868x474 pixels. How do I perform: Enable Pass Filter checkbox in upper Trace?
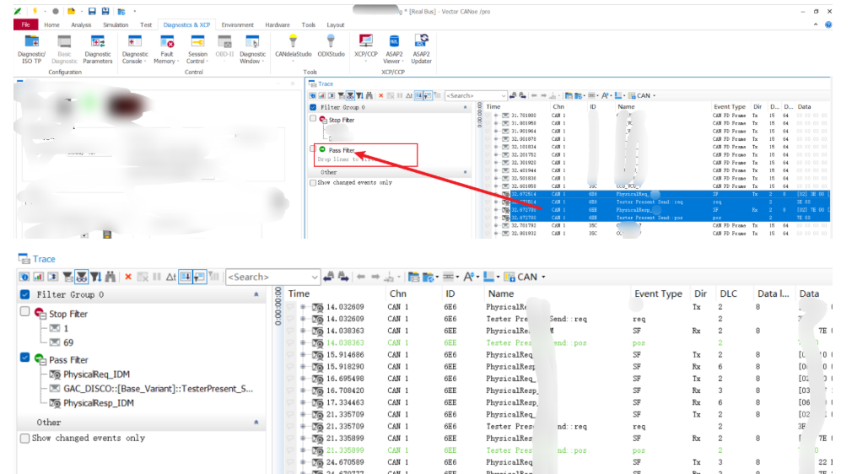[x=313, y=148]
